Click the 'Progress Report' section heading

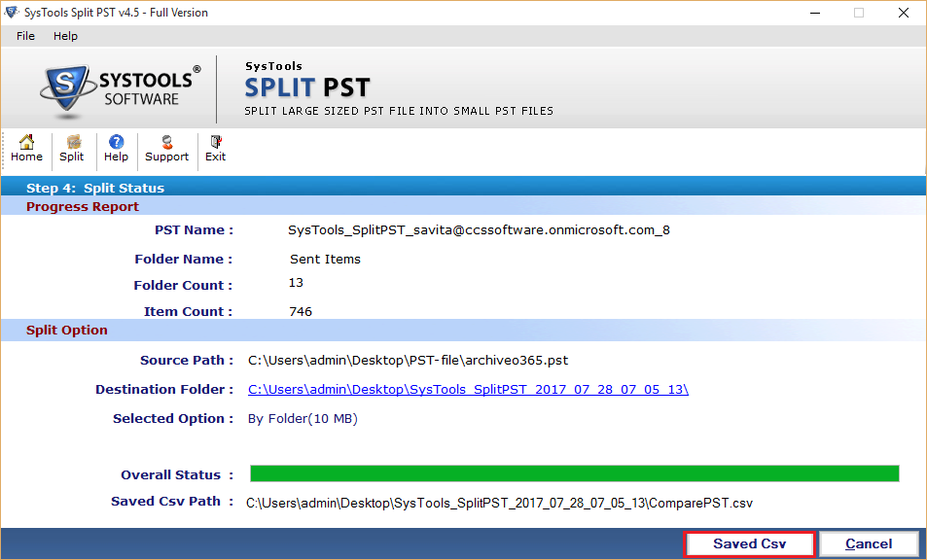(x=83, y=207)
